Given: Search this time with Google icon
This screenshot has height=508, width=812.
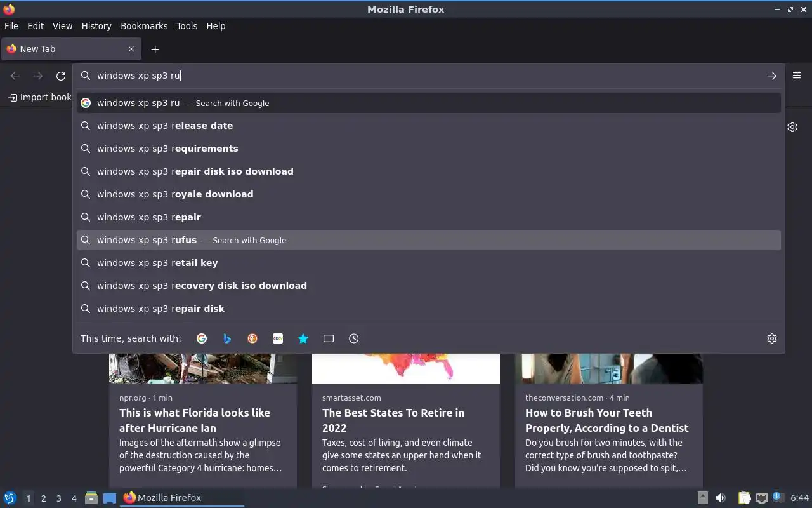Looking at the screenshot, I should click(x=202, y=338).
